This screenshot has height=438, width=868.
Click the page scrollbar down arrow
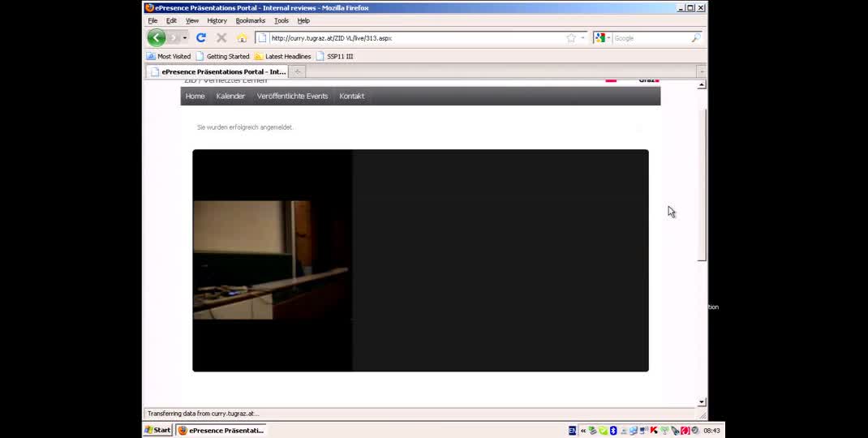(x=702, y=402)
